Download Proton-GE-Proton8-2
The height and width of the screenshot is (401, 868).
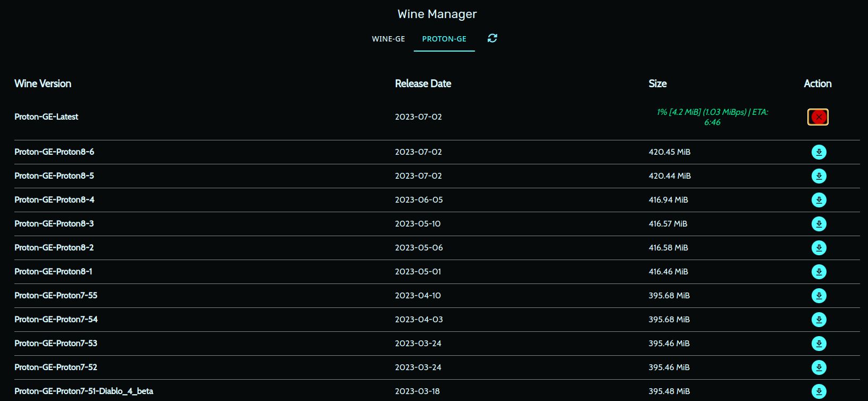point(819,248)
